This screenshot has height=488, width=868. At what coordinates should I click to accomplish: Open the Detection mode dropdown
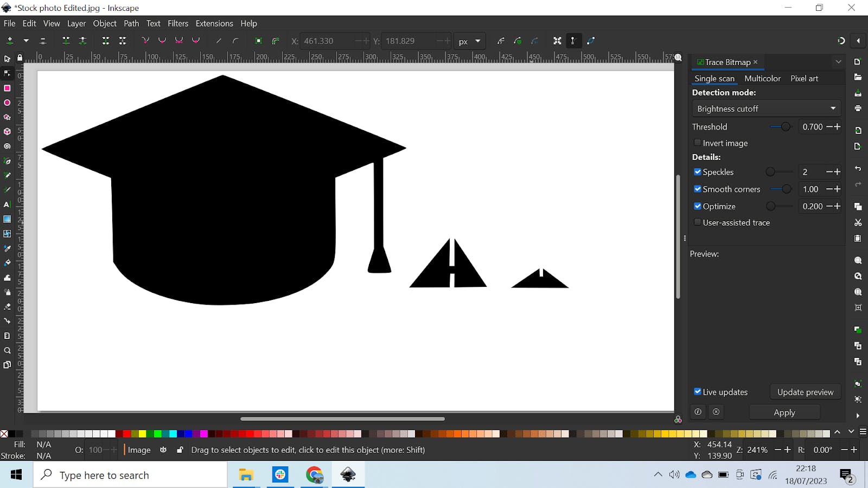point(766,108)
